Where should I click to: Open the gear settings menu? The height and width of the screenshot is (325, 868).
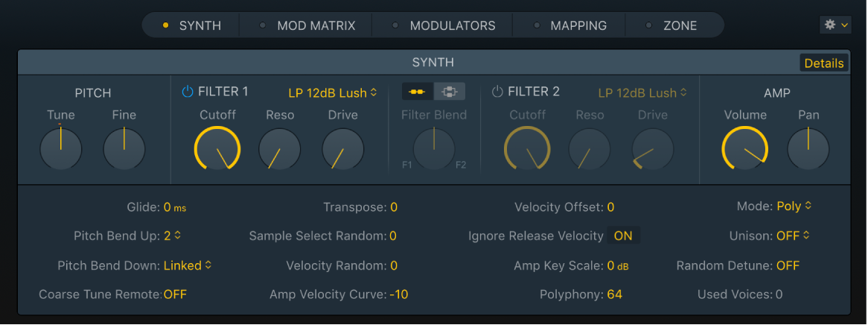835,25
